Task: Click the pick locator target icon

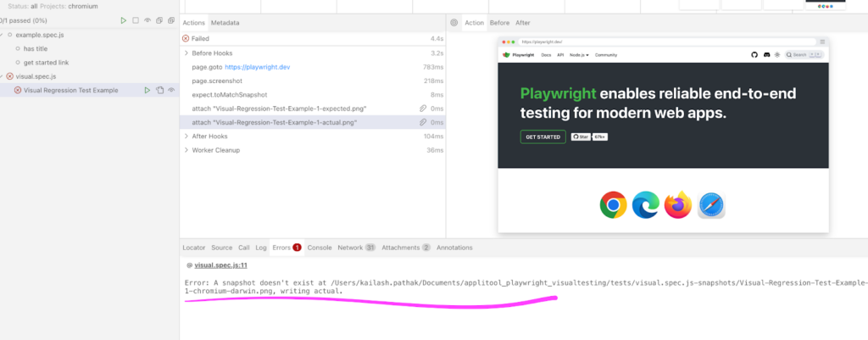Action: [454, 23]
